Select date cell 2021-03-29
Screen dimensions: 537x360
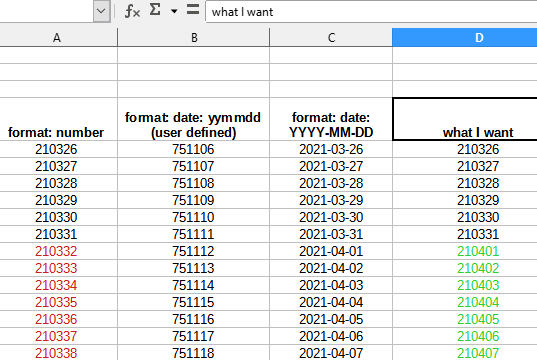coord(331,200)
